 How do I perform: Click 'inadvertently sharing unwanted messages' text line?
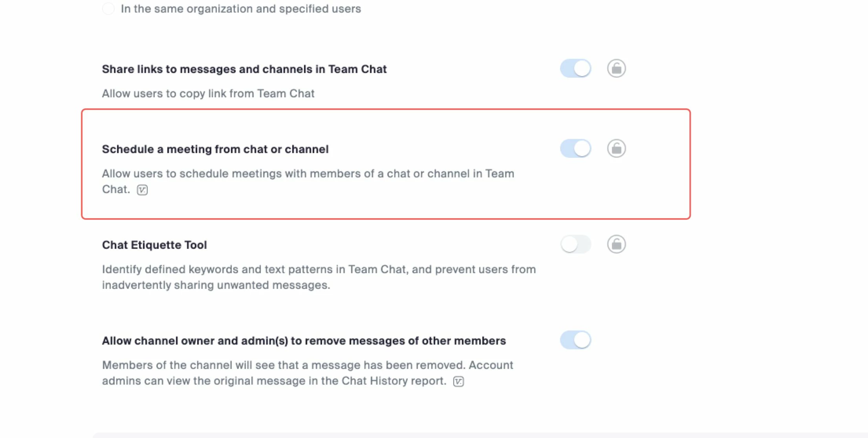tap(216, 285)
